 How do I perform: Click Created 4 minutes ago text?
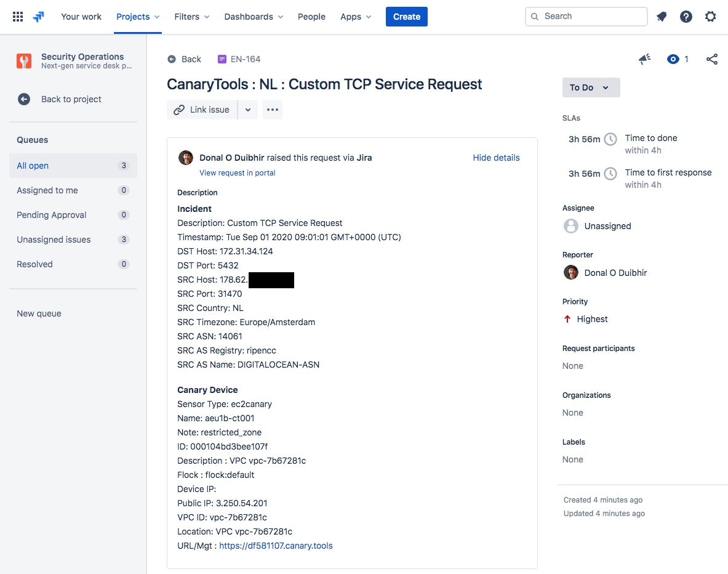click(603, 500)
